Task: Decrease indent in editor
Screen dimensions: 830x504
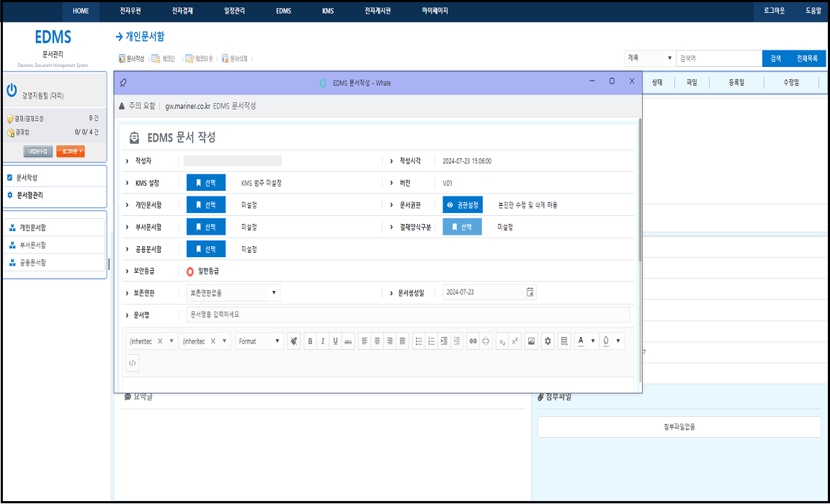Action: pyautogui.click(x=458, y=341)
